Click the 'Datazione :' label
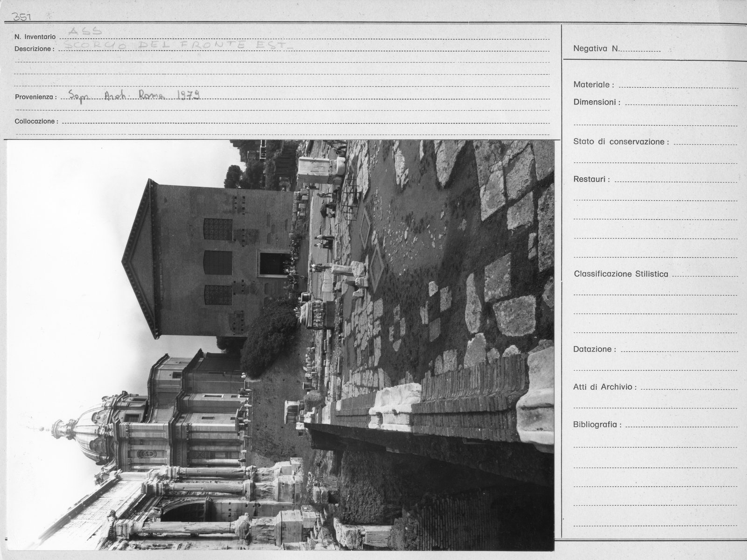 [x=595, y=349]
